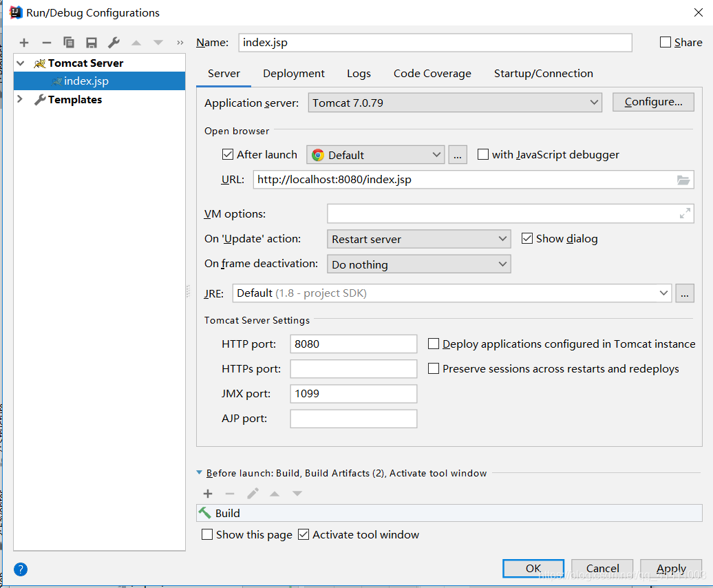Viewport: 713px width, 588px height.
Task: Toggle the Show dialog checkbox
Action: pos(527,238)
